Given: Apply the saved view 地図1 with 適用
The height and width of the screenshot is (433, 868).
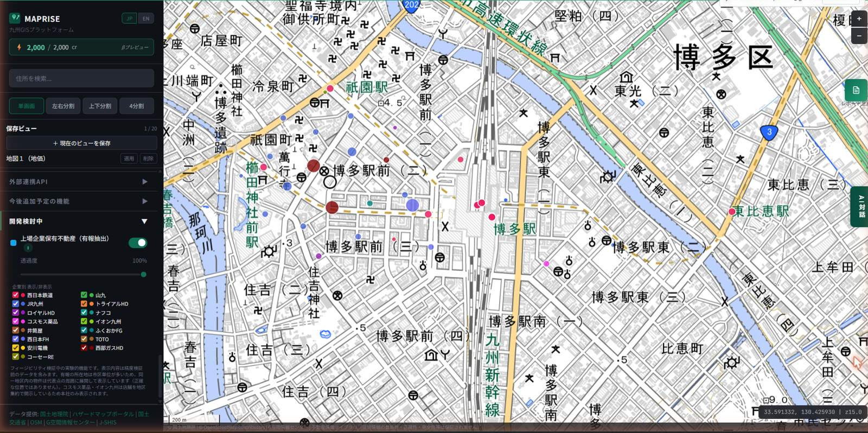Looking at the screenshot, I should pos(129,158).
